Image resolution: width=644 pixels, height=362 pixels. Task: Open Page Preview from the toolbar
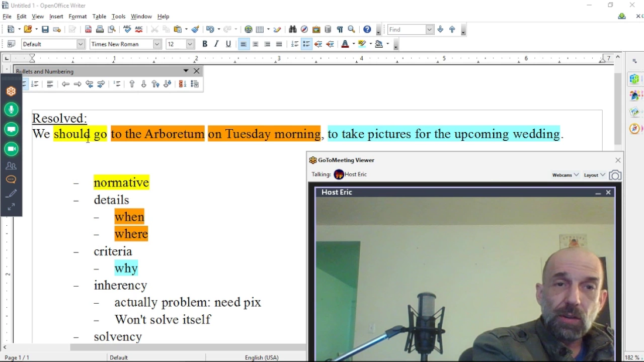[112, 30]
